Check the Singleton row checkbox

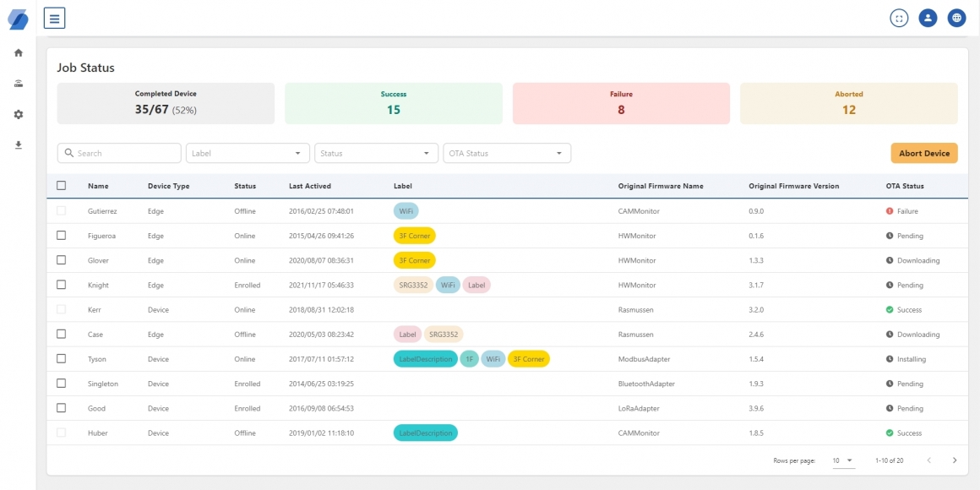[61, 383]
